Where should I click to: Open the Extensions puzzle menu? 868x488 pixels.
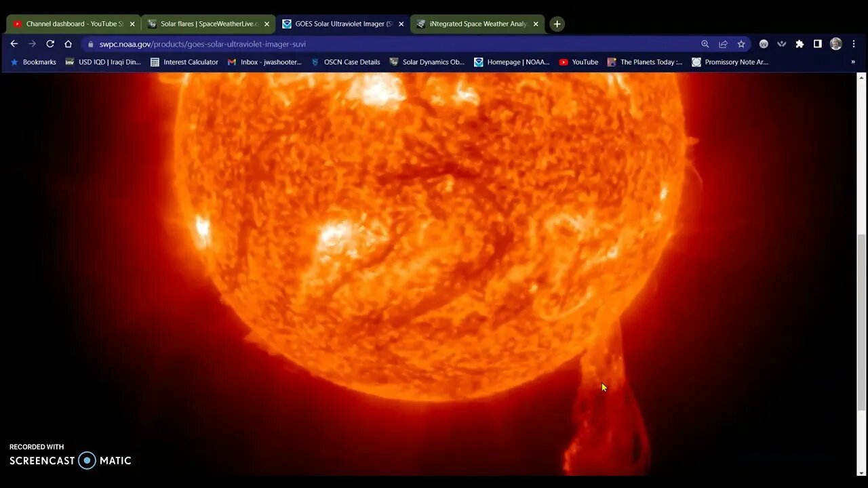800,44
